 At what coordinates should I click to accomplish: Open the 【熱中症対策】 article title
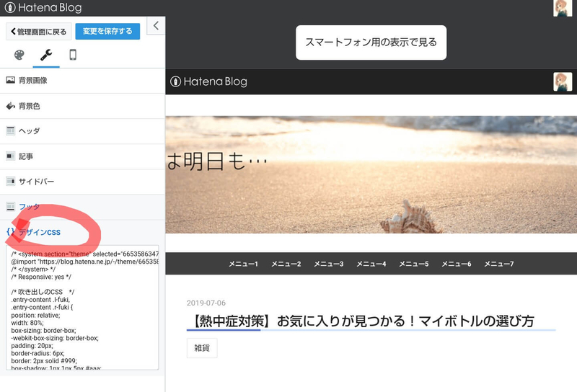pyautogui.click(x=362, y=321)
